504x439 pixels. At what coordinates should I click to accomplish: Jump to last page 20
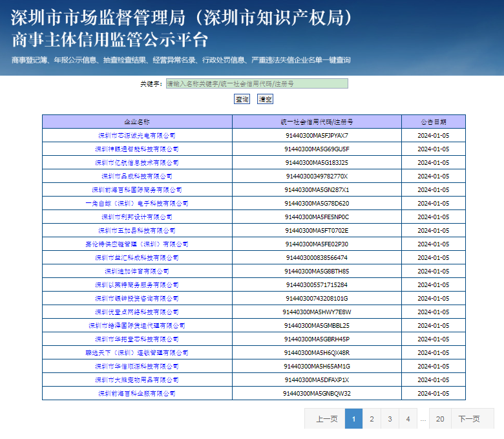440,419
